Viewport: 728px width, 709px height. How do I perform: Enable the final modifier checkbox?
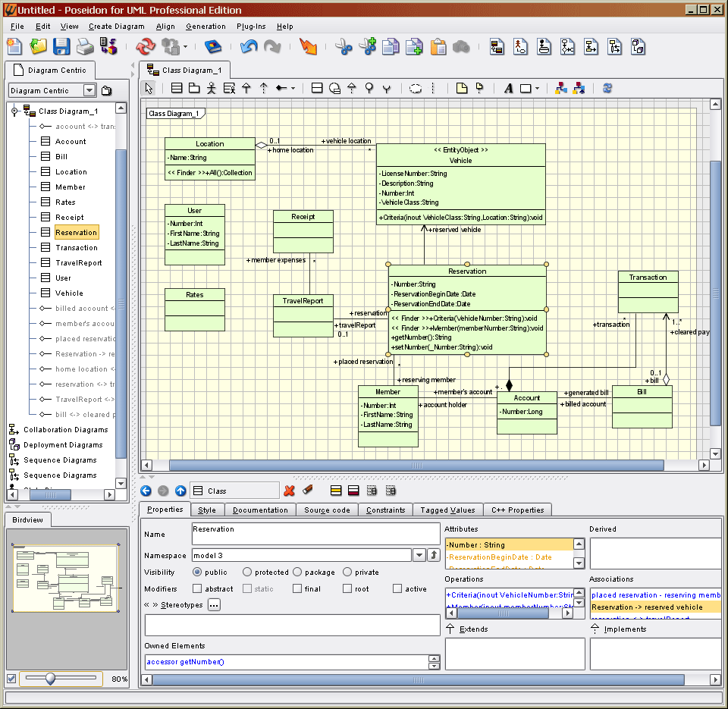297,588
